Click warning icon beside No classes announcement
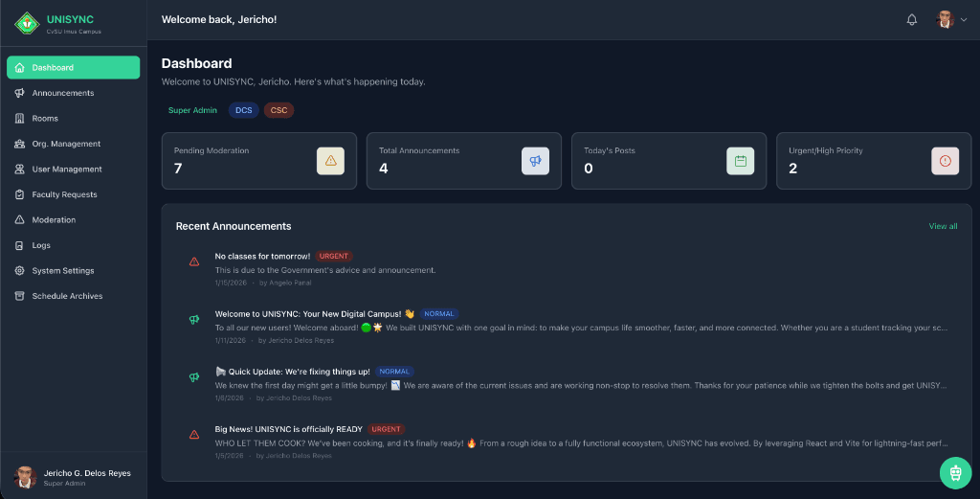 pyautogui.click(x=194, y=261)
